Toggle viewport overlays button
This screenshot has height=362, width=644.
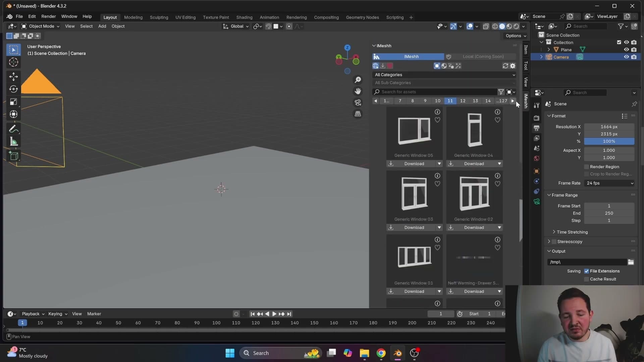[470, 26]
